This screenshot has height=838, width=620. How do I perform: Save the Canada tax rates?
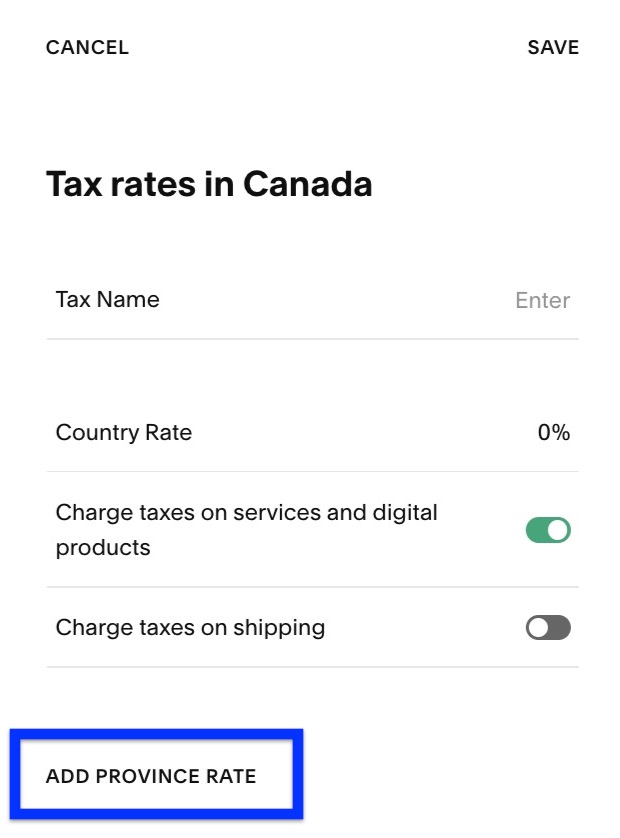tap(553, 47)
